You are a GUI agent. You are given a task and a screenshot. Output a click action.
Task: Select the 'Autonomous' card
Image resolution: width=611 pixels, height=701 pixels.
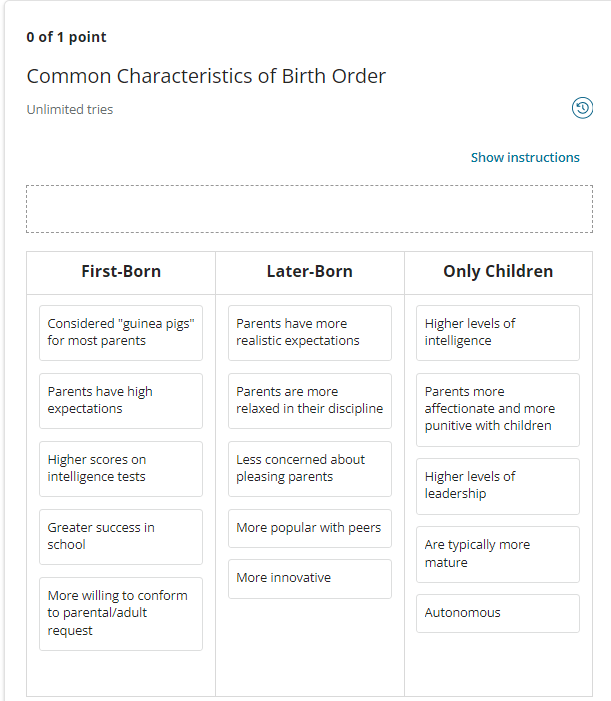click(x=498, y=613)
